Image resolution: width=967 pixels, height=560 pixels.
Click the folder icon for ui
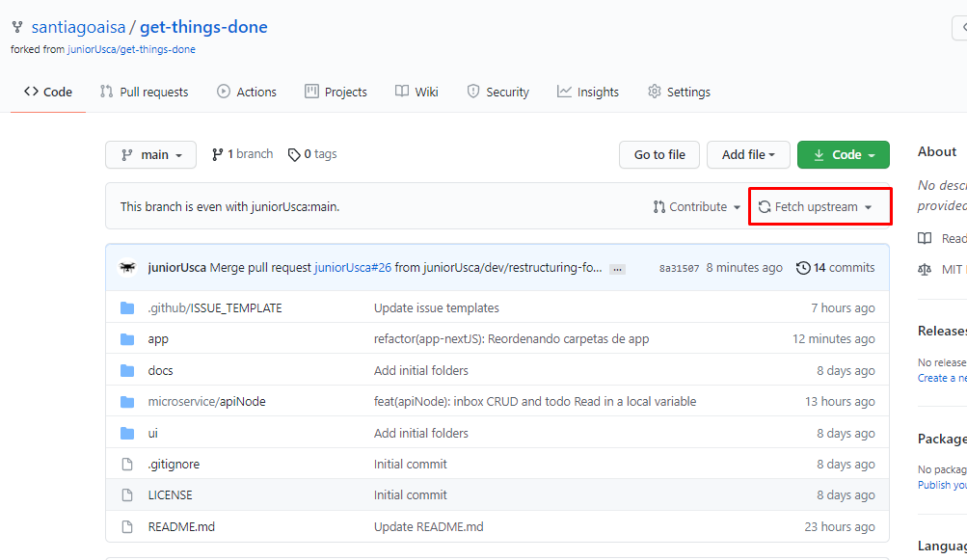[x=127, y=434]
